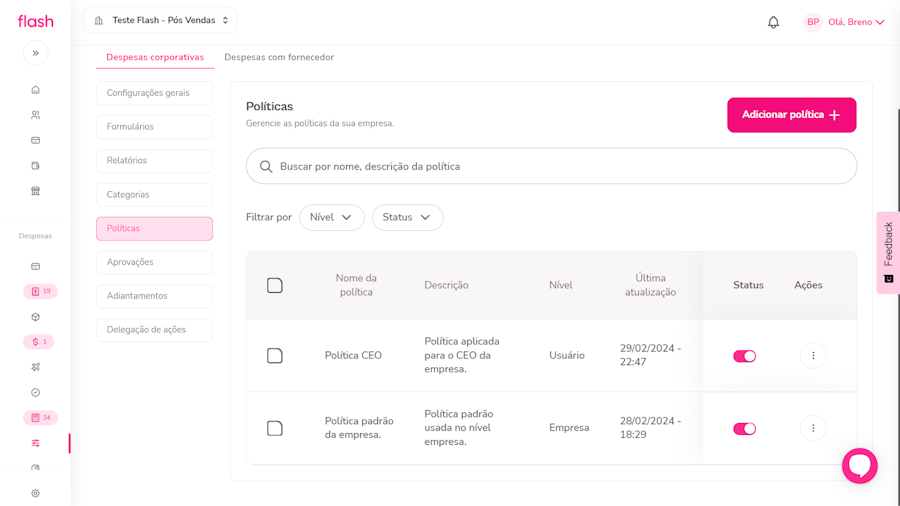This screenshot has height=506, width=900.
Task: Open the Nível filter dropdown
Action: click(x=331, y=218)
